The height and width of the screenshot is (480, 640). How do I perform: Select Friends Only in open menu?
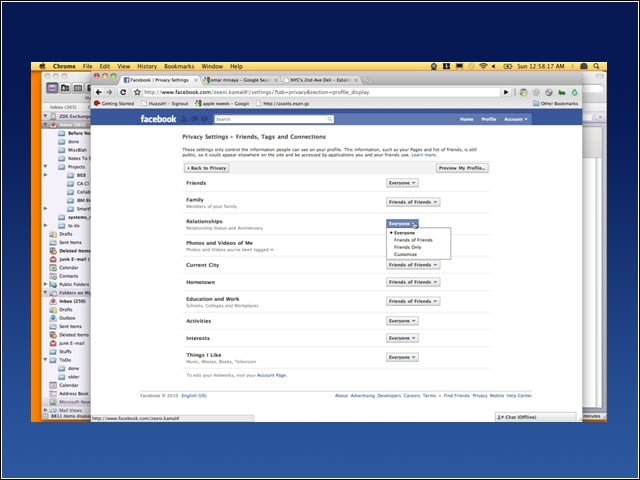pyautogui.click(x=407, y=247)
